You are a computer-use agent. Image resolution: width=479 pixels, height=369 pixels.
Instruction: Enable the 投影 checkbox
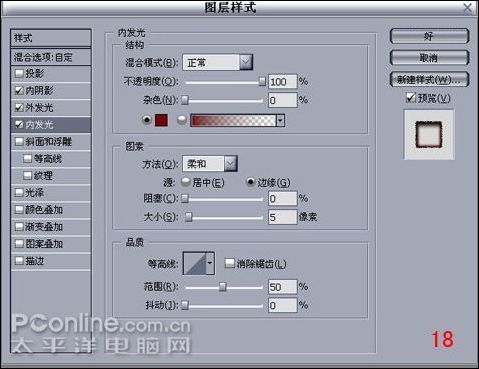[19, 73]
